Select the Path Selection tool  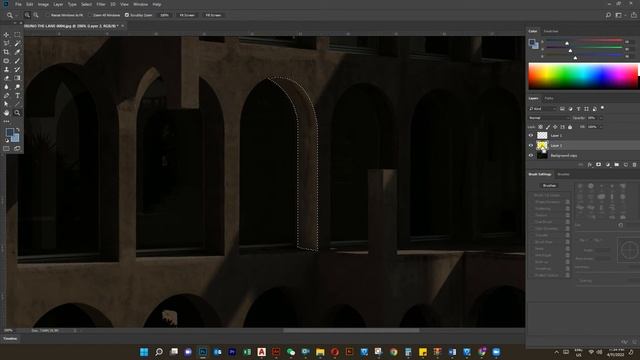(x=6, y=104)
